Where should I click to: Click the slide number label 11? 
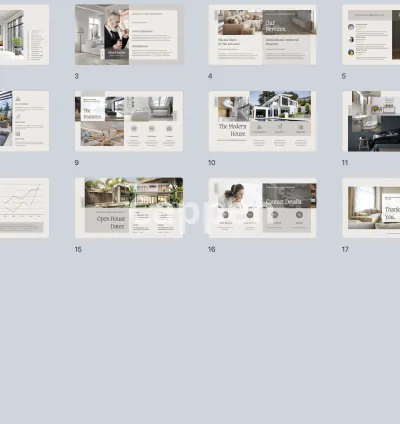tap(345, 163)
